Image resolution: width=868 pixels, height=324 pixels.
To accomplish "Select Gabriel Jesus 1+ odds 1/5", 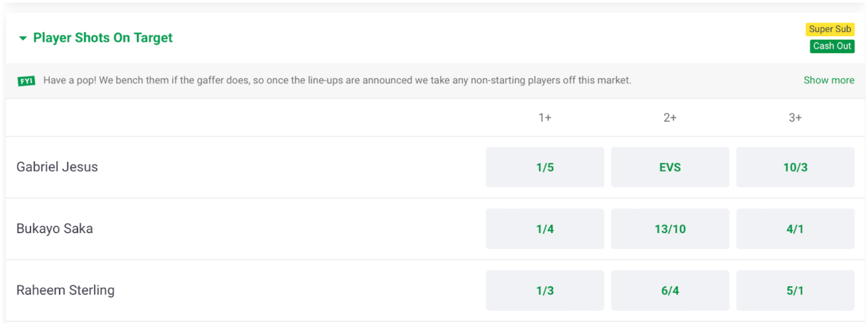I will click(545, 167).
